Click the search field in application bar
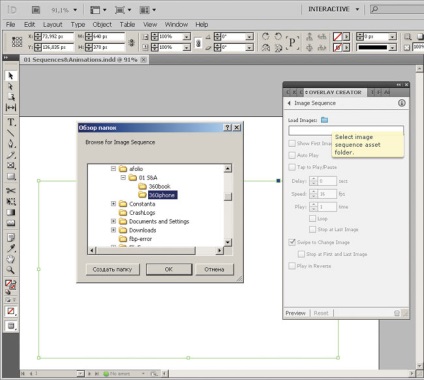This screenshot has width=424, height=380. [397, 9]
